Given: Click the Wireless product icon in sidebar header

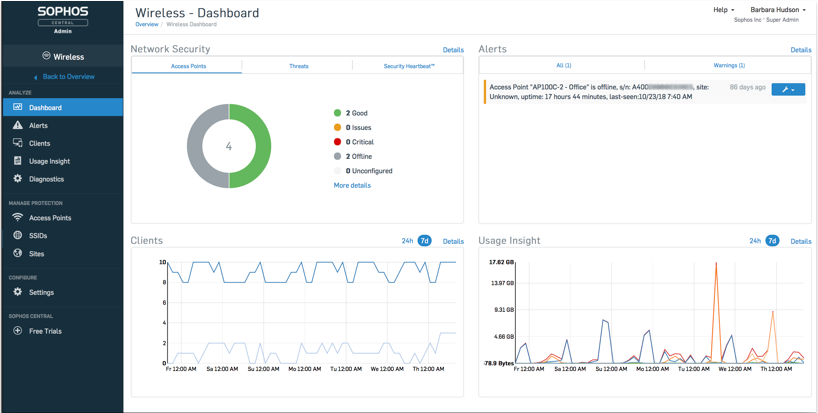Looking at the screenshot, I should coord(46,56).
